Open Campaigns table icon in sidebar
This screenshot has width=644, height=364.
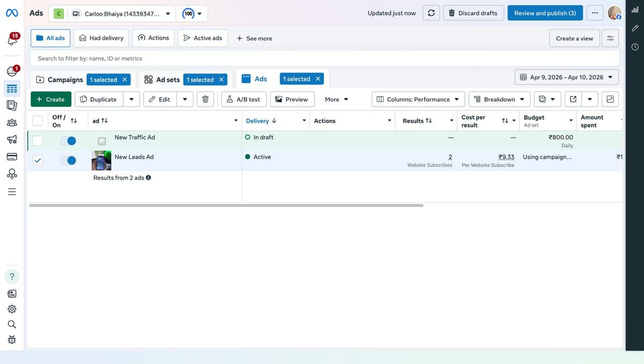pos(12,89)
